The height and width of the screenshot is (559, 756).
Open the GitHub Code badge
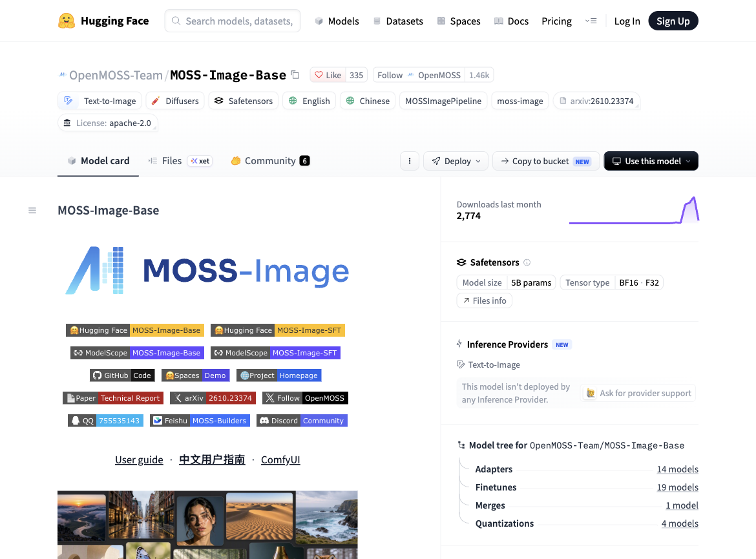click(x=122, y=375)
